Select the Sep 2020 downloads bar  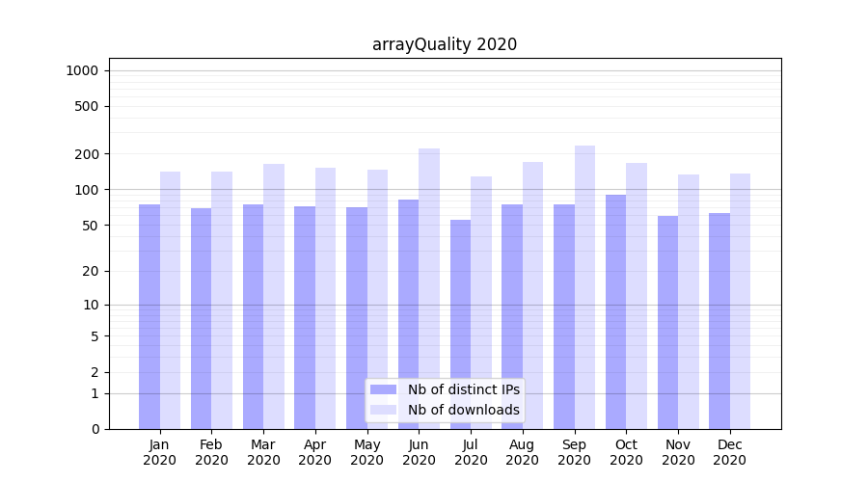pyautogui.click(x=584, y=287)
